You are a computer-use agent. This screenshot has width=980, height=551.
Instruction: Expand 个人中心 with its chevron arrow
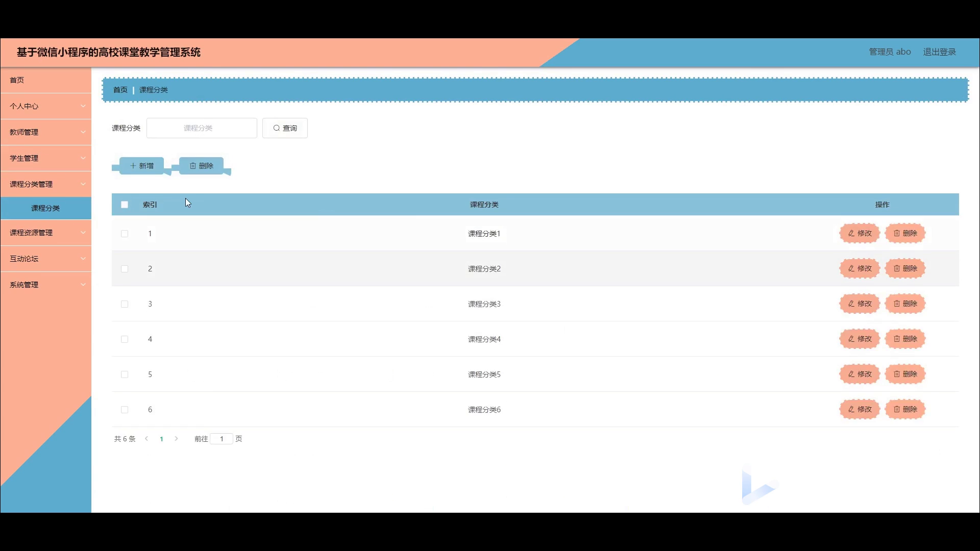click(83, 106)
